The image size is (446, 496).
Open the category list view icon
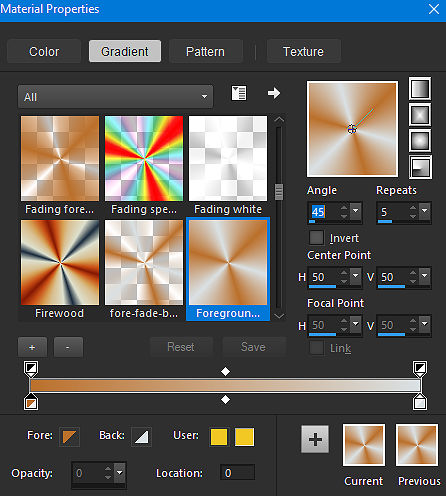[x=239, y=93]
